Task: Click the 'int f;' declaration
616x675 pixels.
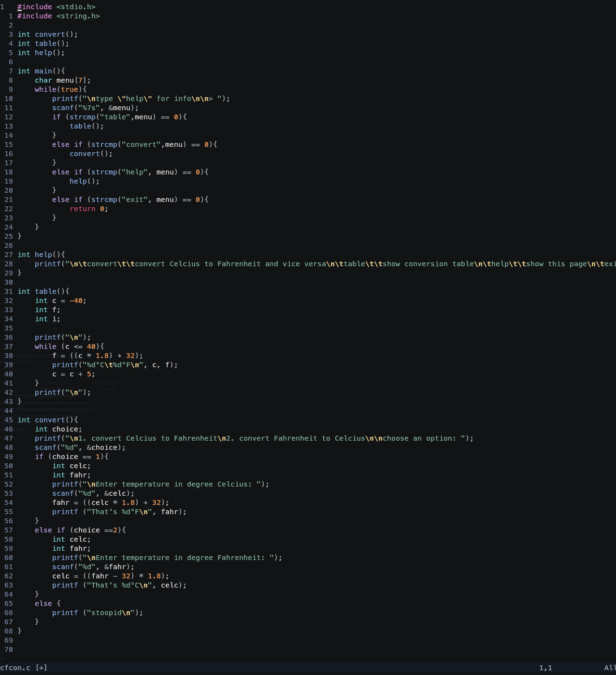Action: [x=48, y=310]
